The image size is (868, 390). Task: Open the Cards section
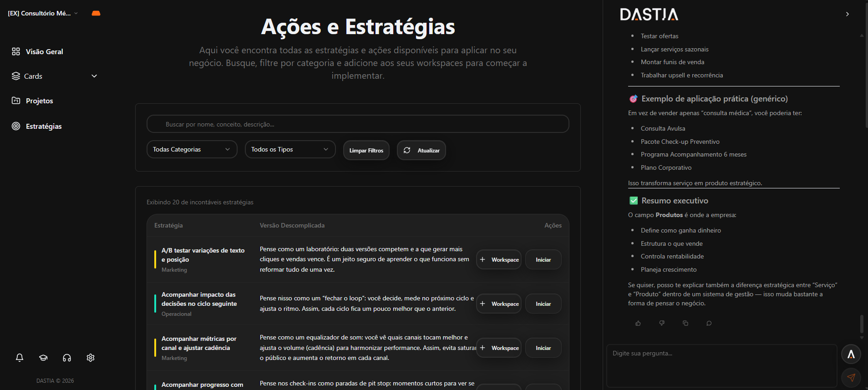pyautogui.click(x=33, y=76)
